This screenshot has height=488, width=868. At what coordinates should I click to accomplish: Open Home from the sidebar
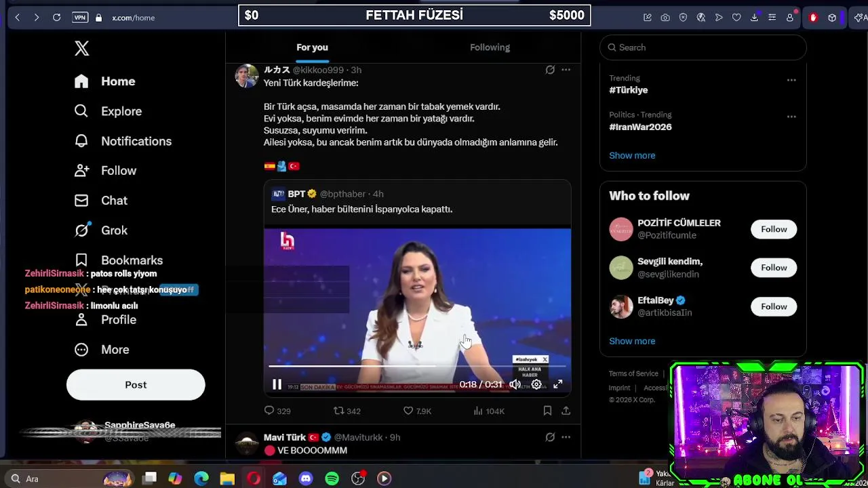pos(105,81)
